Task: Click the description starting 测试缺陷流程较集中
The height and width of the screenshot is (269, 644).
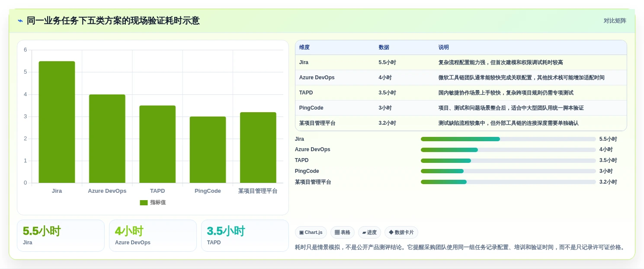Action: (509, 123)
